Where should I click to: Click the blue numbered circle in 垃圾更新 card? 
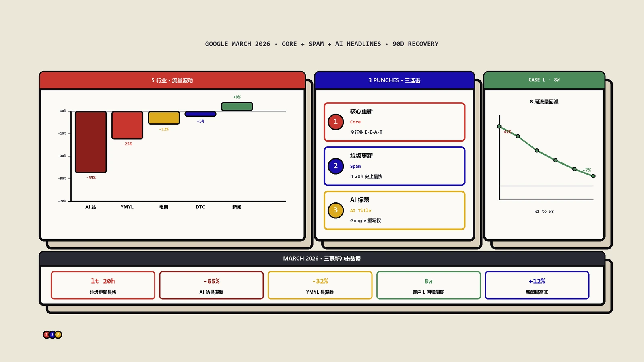coord(336,166)
